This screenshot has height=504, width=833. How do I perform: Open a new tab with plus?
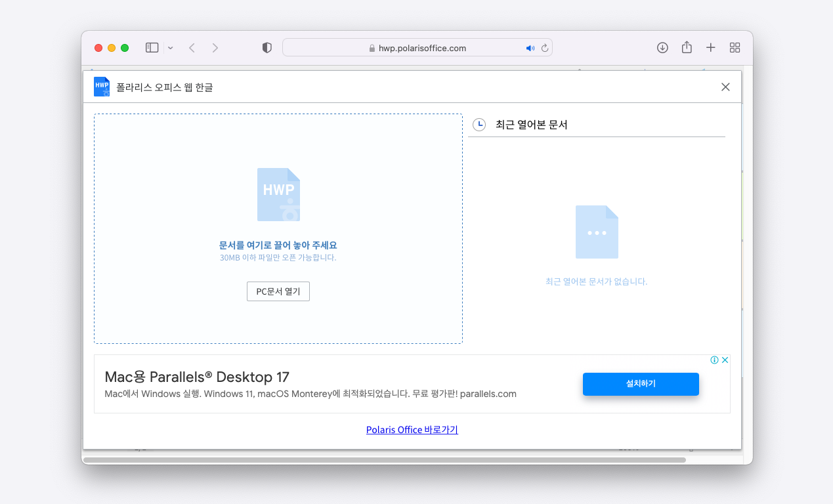[x=710, y=47]
